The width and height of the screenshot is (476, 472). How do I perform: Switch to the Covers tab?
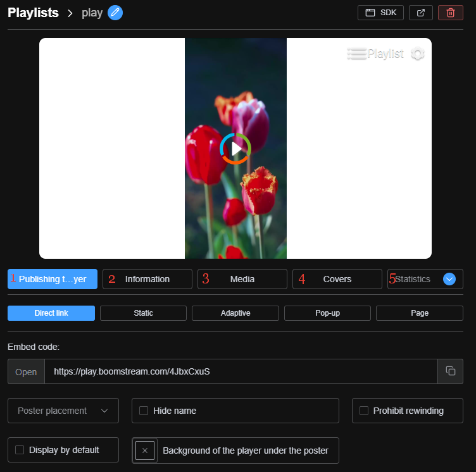tap(337, 279)
